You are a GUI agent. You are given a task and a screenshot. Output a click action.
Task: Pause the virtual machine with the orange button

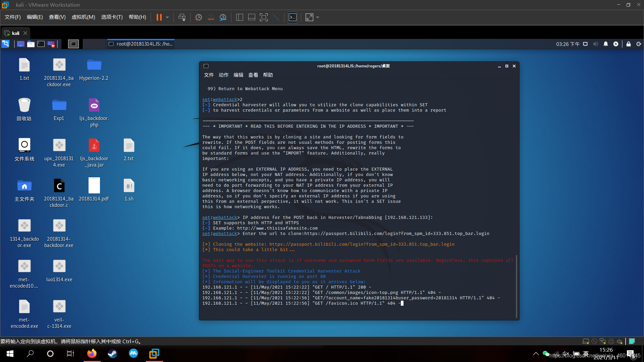point(159,17)
